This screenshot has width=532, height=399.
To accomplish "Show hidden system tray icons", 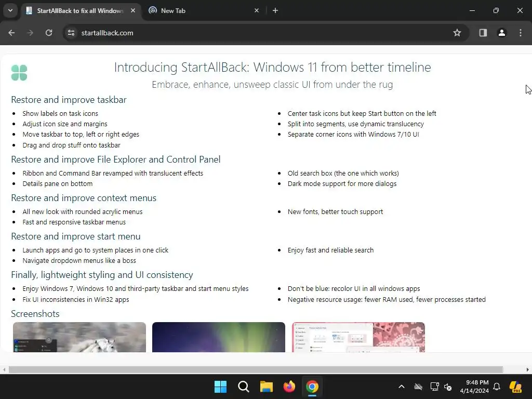I will click(402, 387).
